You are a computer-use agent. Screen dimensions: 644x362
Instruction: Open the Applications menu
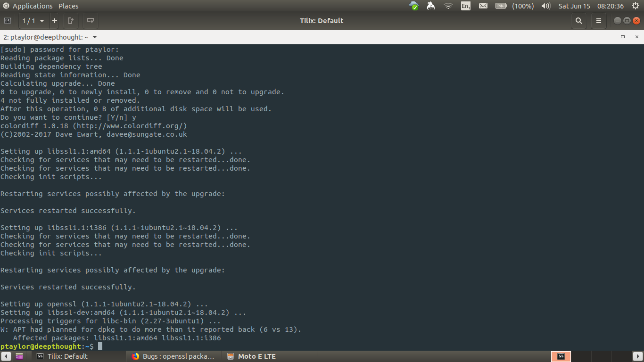(x=33, y=6)
